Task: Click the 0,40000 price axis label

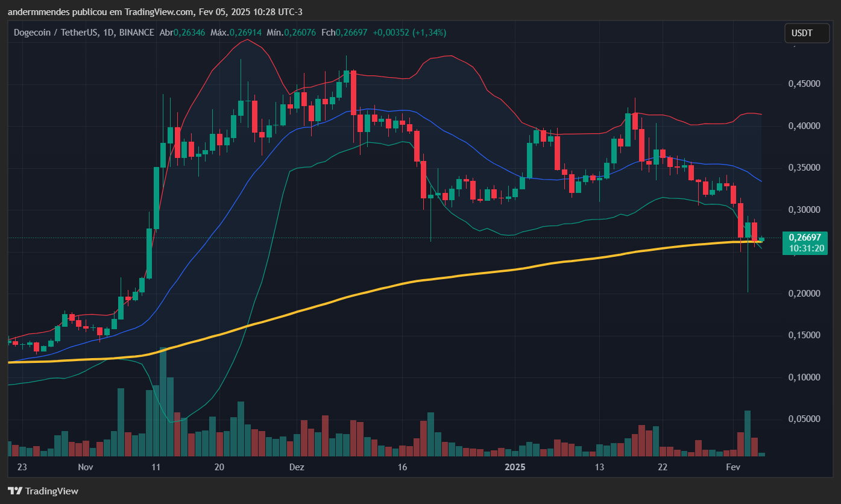Action: (x=804, y=126)
